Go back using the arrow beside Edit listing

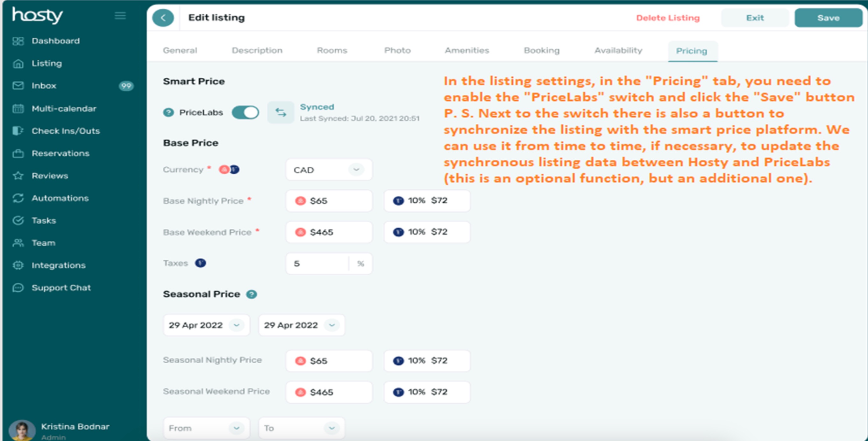163,18
